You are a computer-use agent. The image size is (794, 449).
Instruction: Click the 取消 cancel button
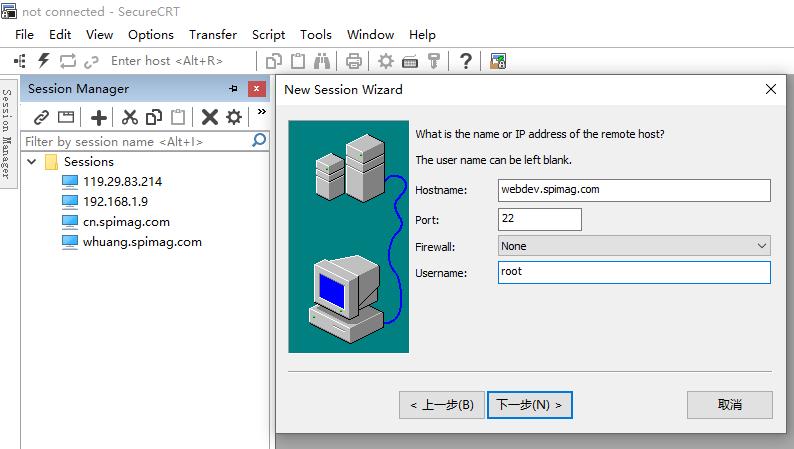pyautogui.click(x=730, y=405)
